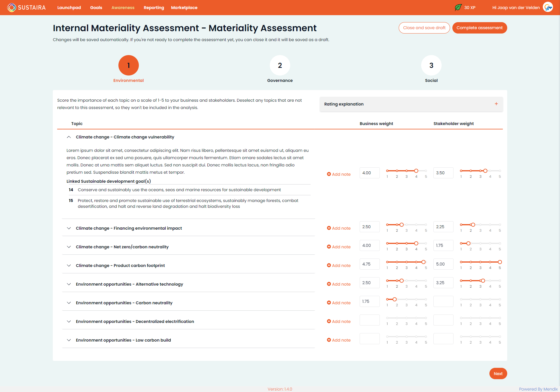Expand Decentralized electrification topic chevron

[x=69, y=321]
